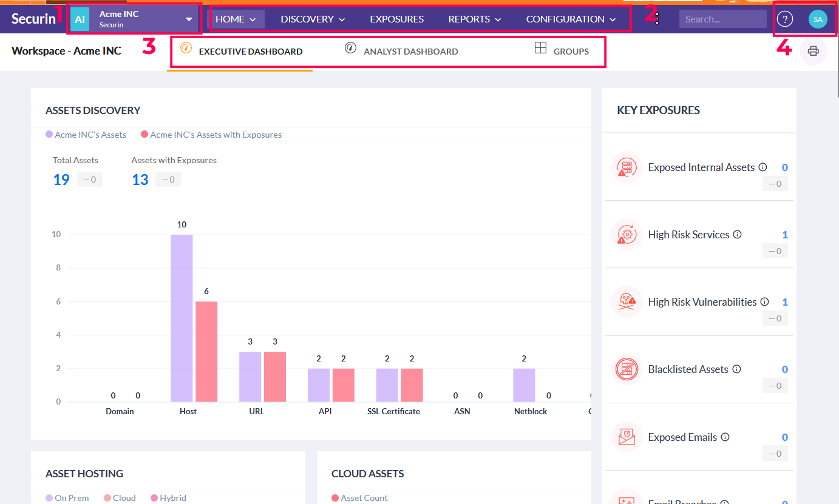Click the KEY EXPOSURES heading
This screenshot has width=839, height=504.
pos(659,110)
